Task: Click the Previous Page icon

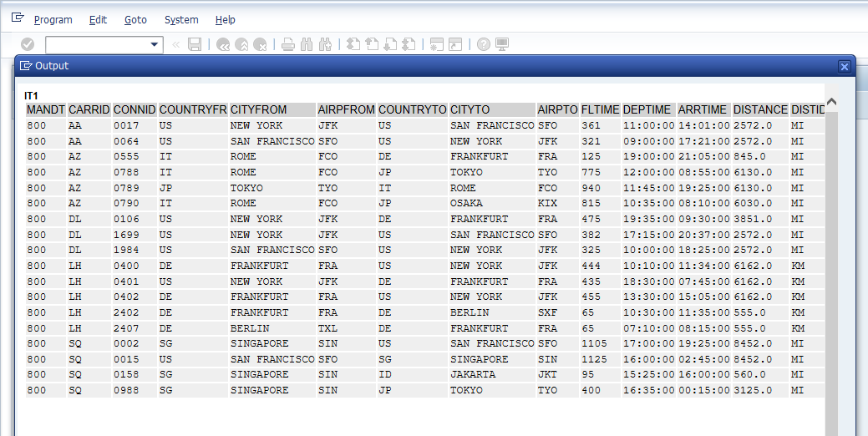Action: coord(372,44)
